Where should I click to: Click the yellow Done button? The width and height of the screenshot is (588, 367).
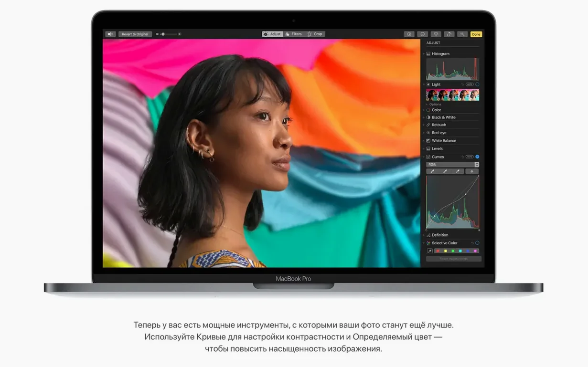tap(476, 34)
